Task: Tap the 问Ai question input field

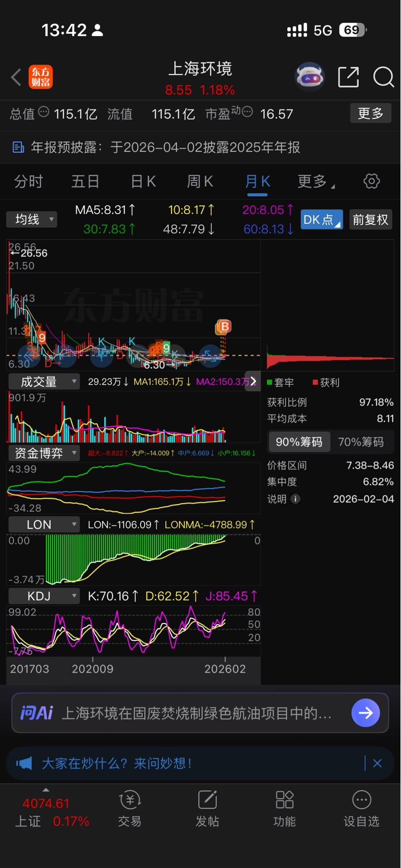Action: (x=196, y=713)
